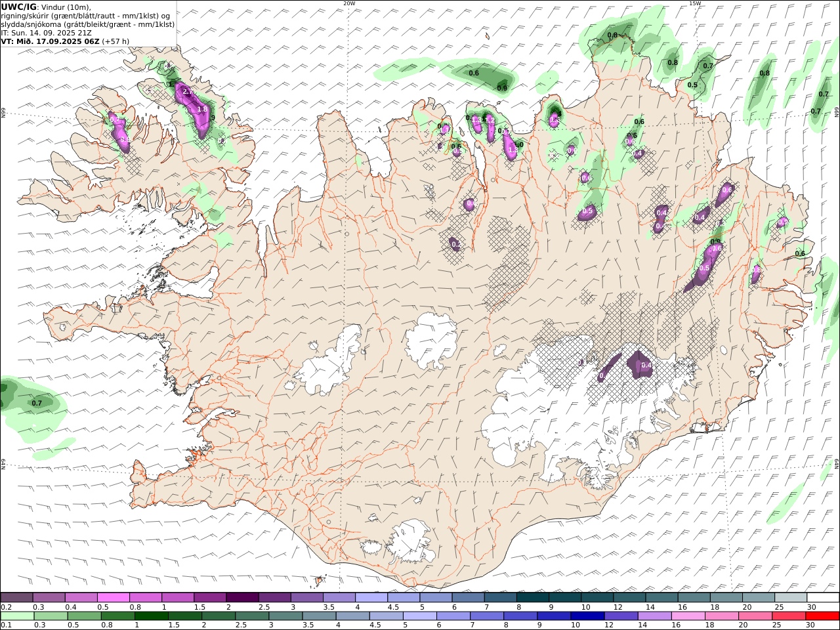Select the 2 green swatch in the rain legend
The height and width of the screenshot is (630, 840).
point(219,616)
